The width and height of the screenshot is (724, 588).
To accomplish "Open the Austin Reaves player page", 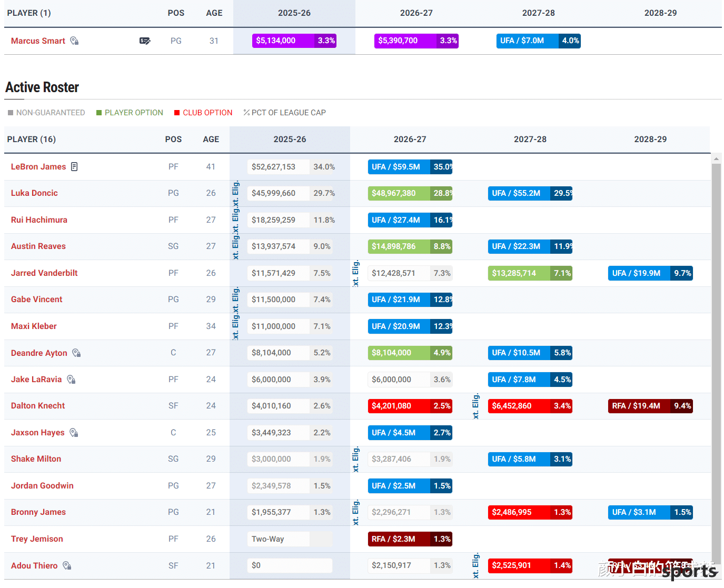I will (x=38, y=246).
